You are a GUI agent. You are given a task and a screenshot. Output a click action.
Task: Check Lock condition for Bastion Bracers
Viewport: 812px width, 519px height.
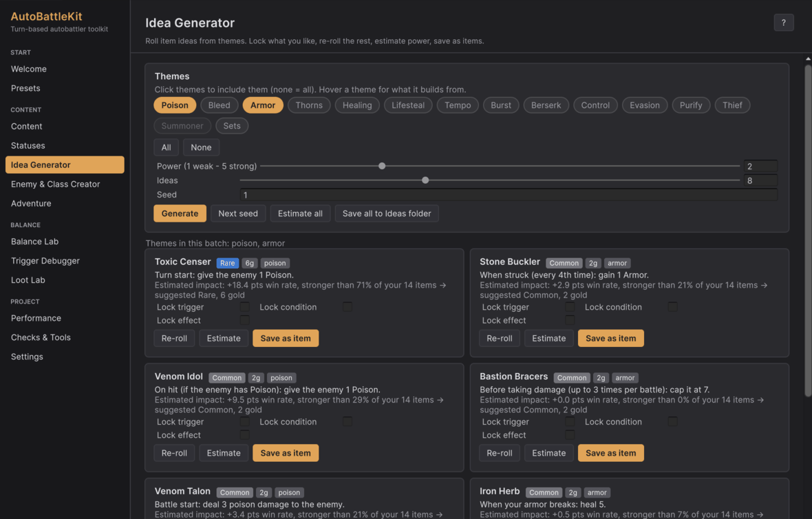pos(673,422)
